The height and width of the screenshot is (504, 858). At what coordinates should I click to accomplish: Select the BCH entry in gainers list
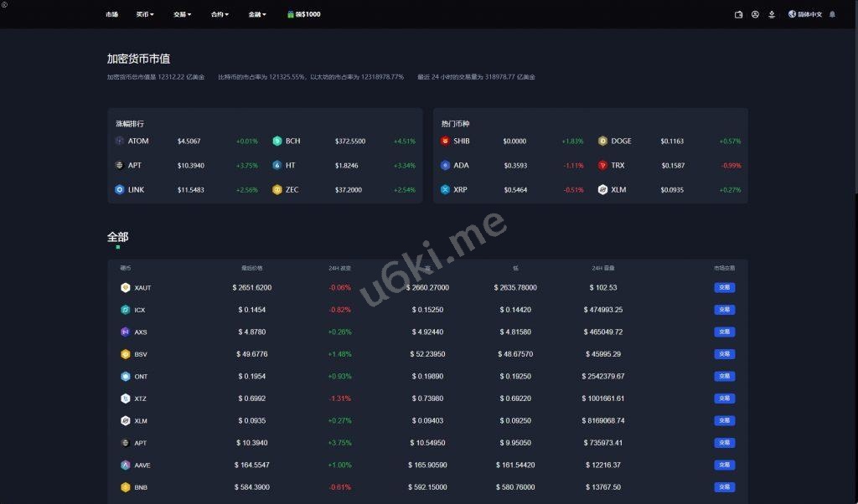coord(292,141)
